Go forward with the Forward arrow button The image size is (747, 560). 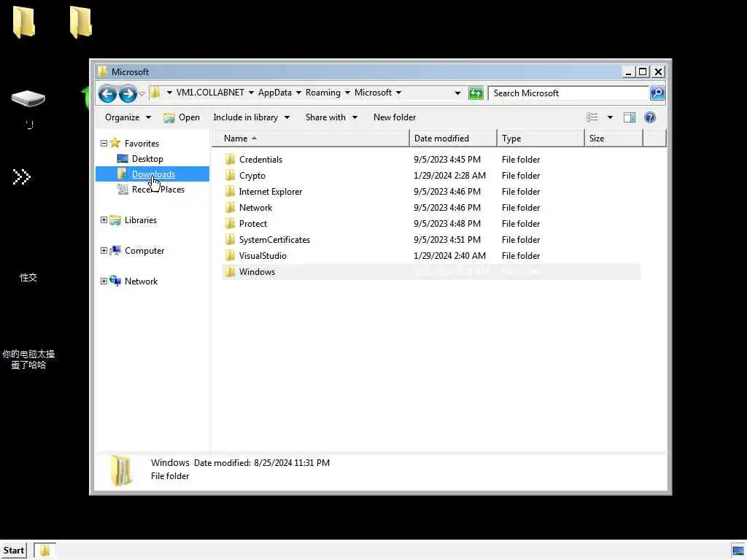pyautogui.click(x=128, y=94)
